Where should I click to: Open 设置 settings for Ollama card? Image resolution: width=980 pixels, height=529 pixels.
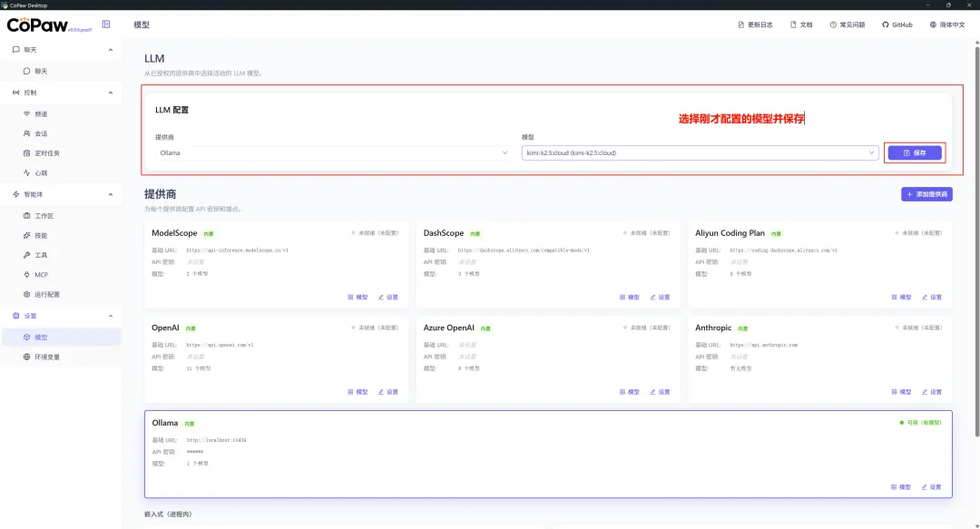pos(931,487)
